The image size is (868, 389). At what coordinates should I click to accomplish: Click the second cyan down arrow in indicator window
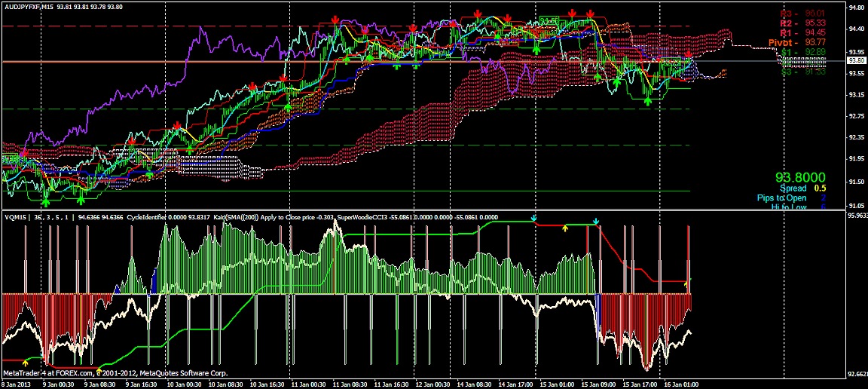(596, 221)
